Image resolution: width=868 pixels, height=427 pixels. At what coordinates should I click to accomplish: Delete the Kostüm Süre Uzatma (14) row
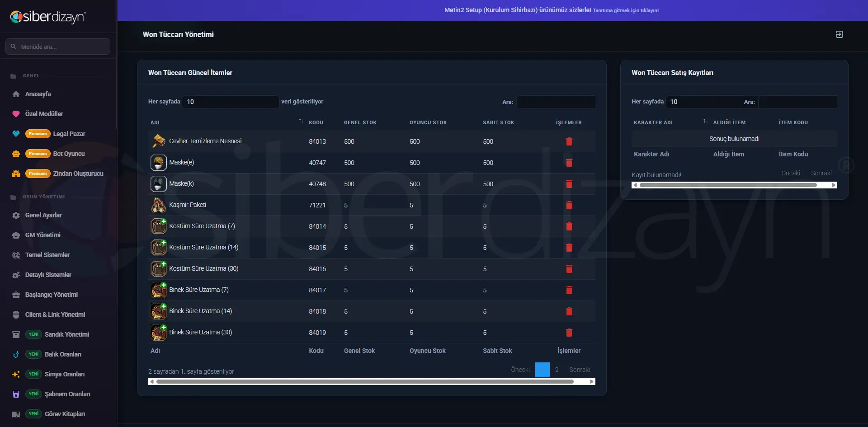pyautogui.click(x=569, y=248)
